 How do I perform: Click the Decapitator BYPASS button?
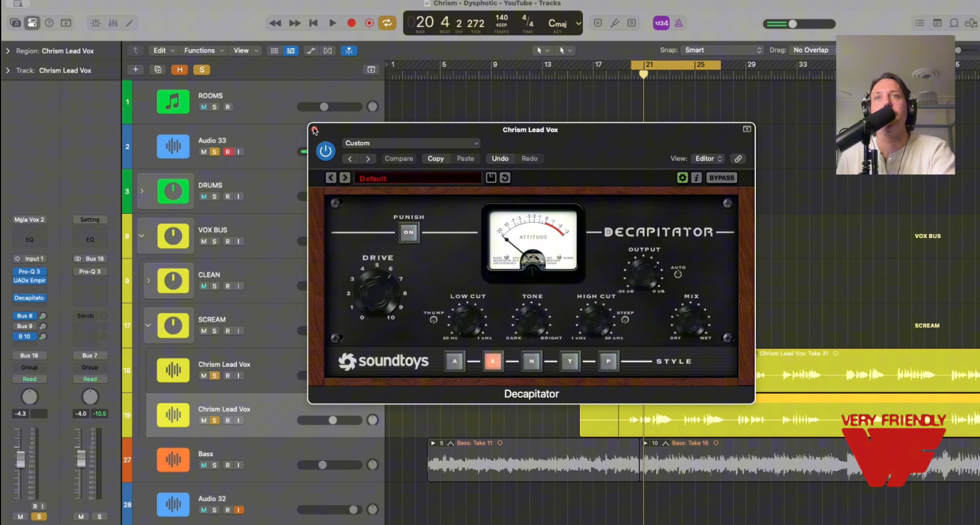[722, 178]
